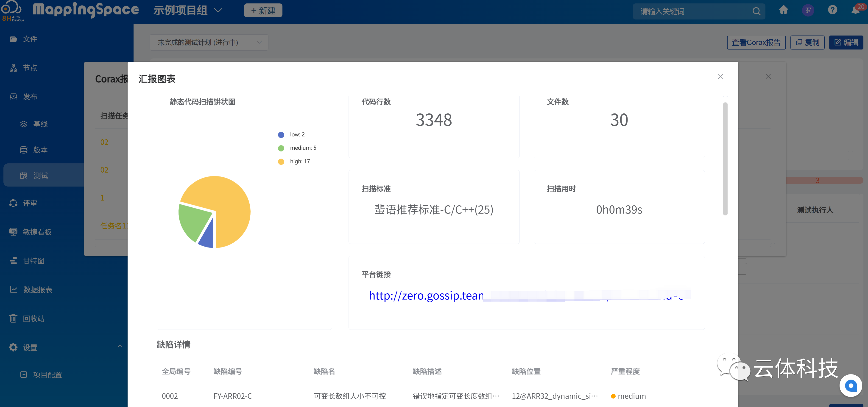Toggle the high legend entry
This screenshot has width=868, height=407.
294,162
